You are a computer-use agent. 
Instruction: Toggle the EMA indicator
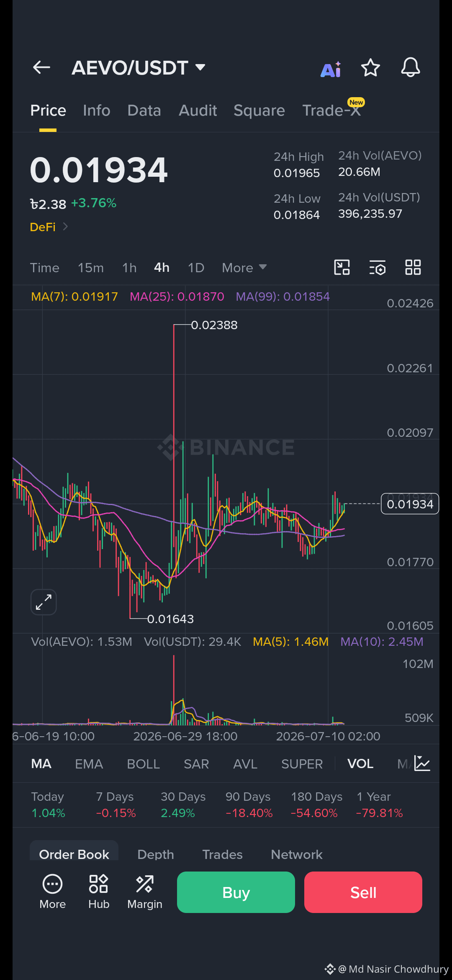pos(89,764)
